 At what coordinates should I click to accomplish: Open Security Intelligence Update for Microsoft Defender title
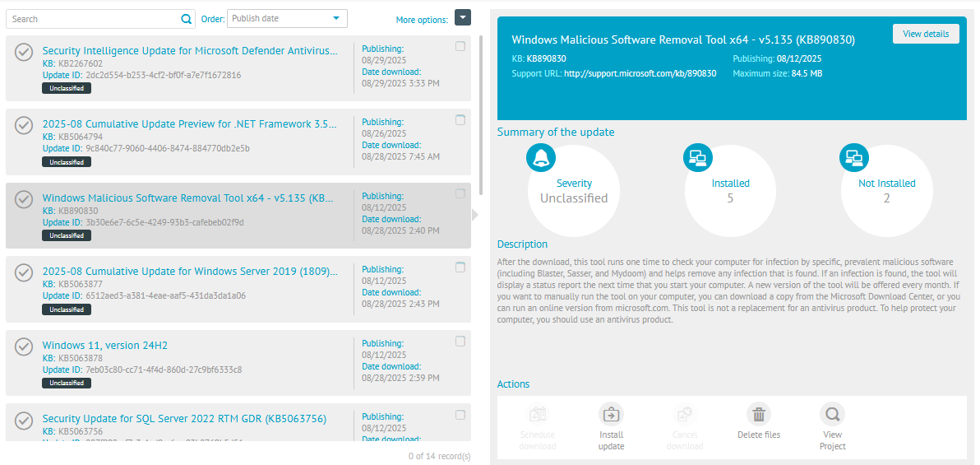click(191, 51)
